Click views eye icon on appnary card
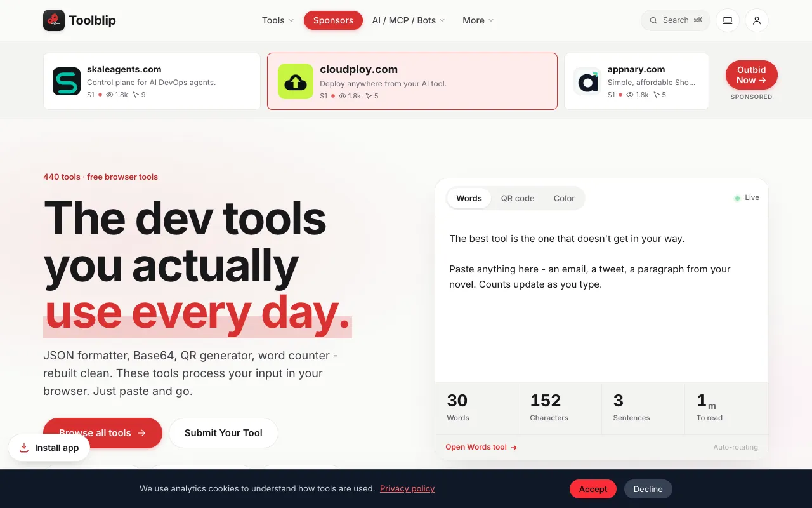812x508 pixels. pyautogui.click(x=630, y=95)
